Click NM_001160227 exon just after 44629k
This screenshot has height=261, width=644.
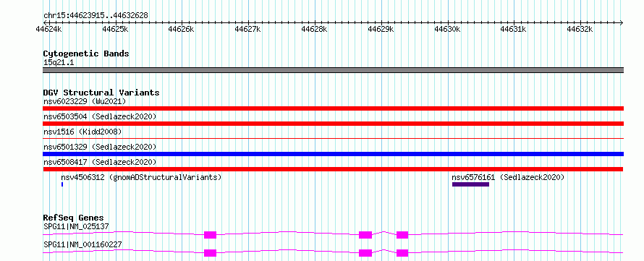[402, 253]
